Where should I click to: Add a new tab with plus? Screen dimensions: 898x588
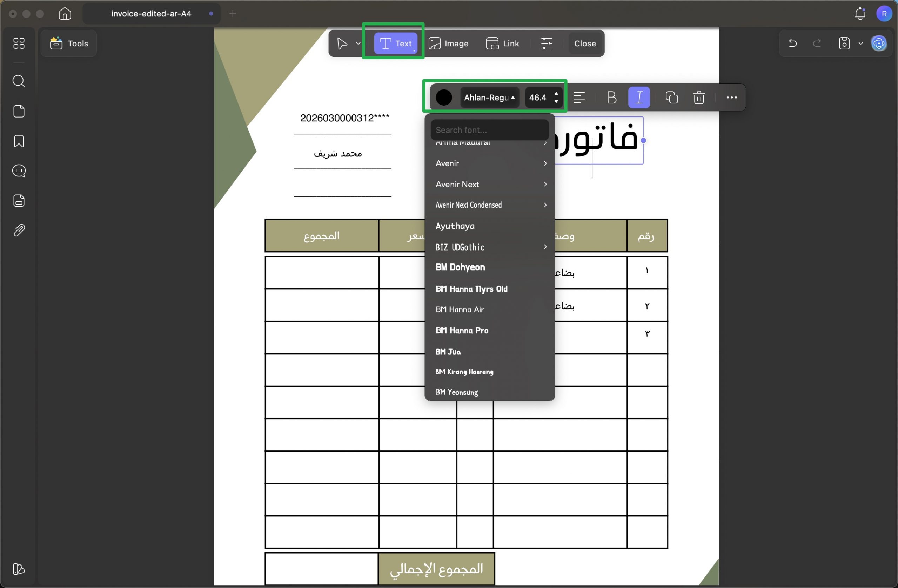(233, 14)
